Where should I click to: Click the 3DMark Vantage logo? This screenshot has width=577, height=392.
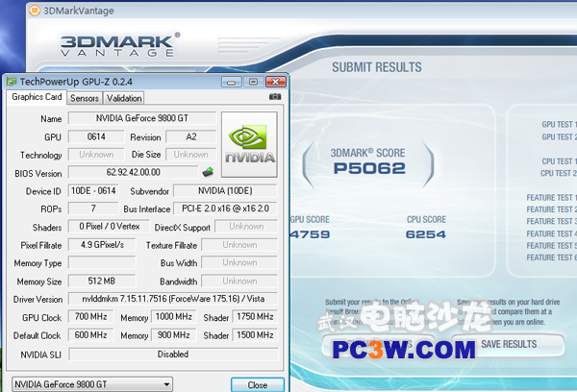point(120,44)
